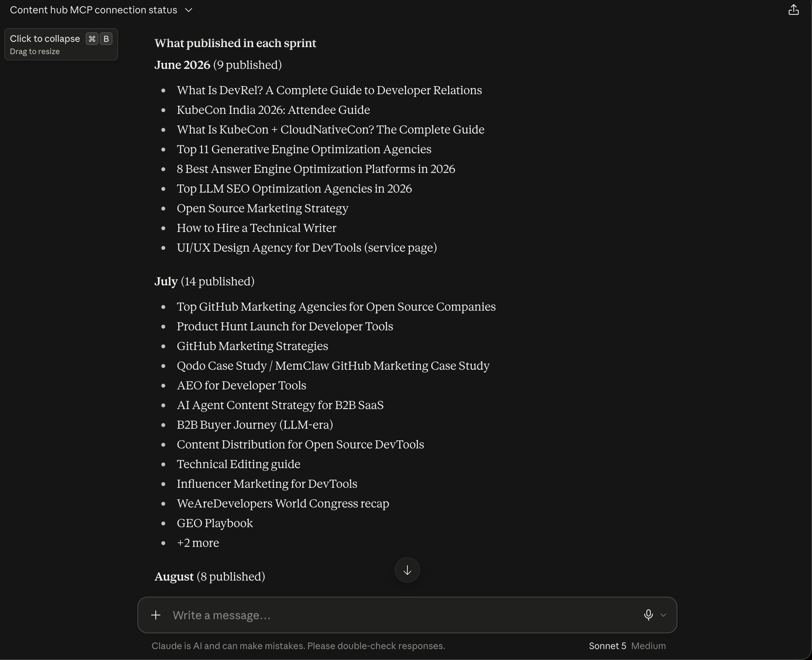This screenshot has height=660, width=812.
Task: Expand the conversation title dropdown chevron
Action: [x=188, y=10]
